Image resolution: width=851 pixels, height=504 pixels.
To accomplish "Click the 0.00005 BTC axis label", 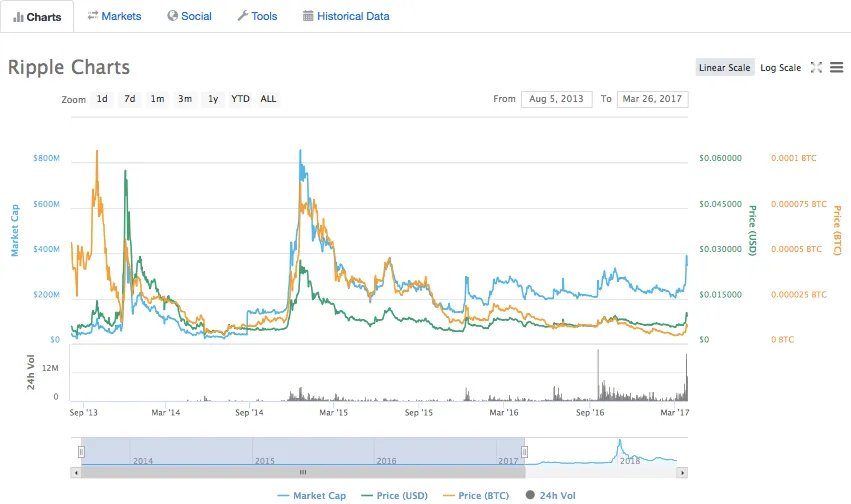I will [x=796, y=249].
